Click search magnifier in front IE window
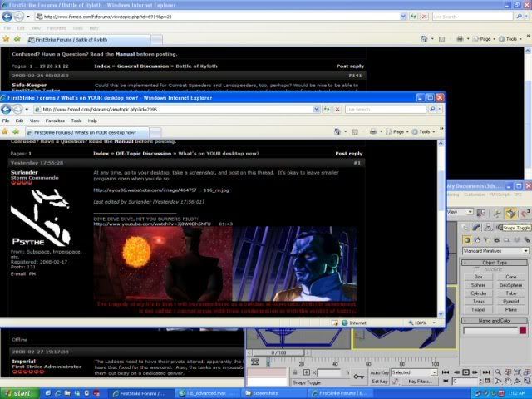This screenshot has height=399, width=532. 432,109
